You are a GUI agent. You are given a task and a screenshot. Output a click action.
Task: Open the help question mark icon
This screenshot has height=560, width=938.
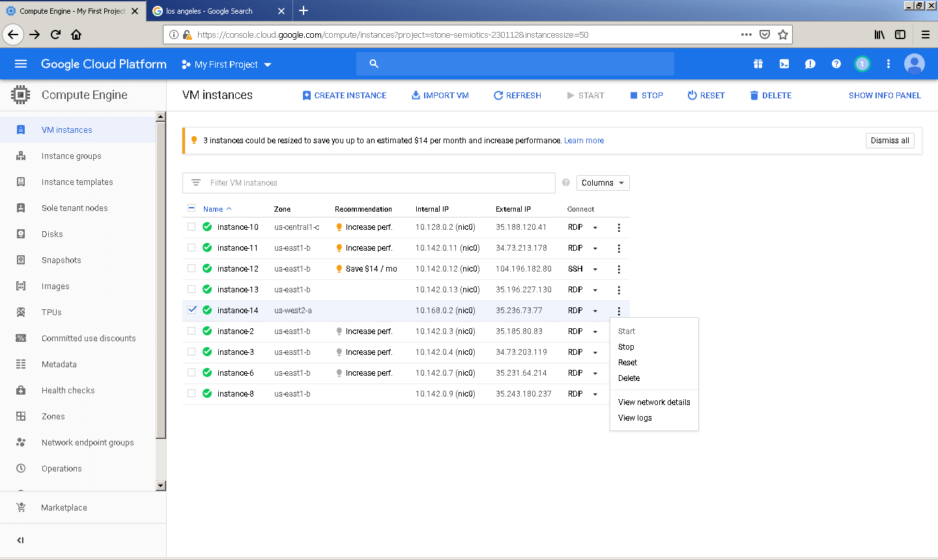[x=836, y=64]
